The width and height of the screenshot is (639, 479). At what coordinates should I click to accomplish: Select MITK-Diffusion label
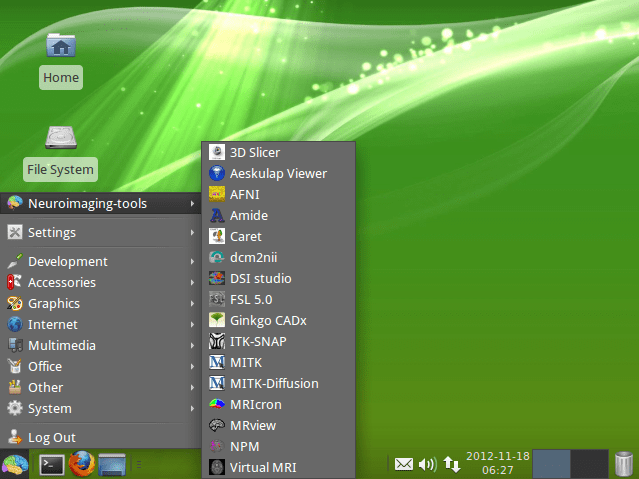point(274,383)
